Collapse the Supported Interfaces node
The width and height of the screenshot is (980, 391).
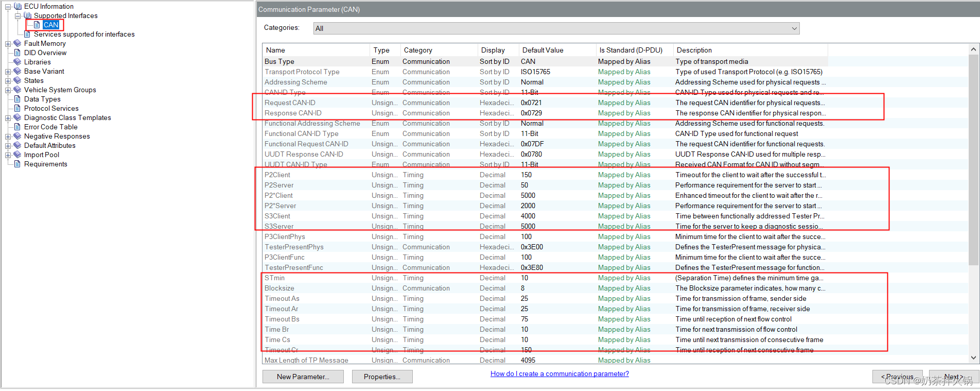[x=17, y=16]
